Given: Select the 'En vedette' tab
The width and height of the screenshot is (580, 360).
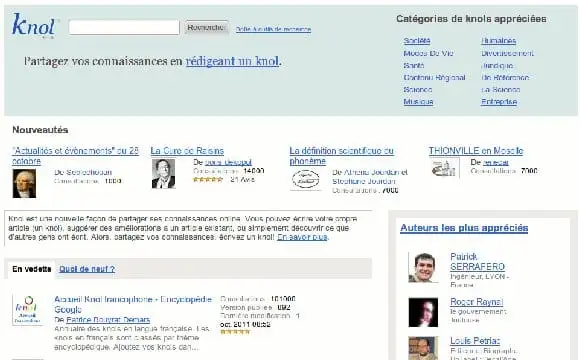Looking at the screenshot, I should pos(31,269).
